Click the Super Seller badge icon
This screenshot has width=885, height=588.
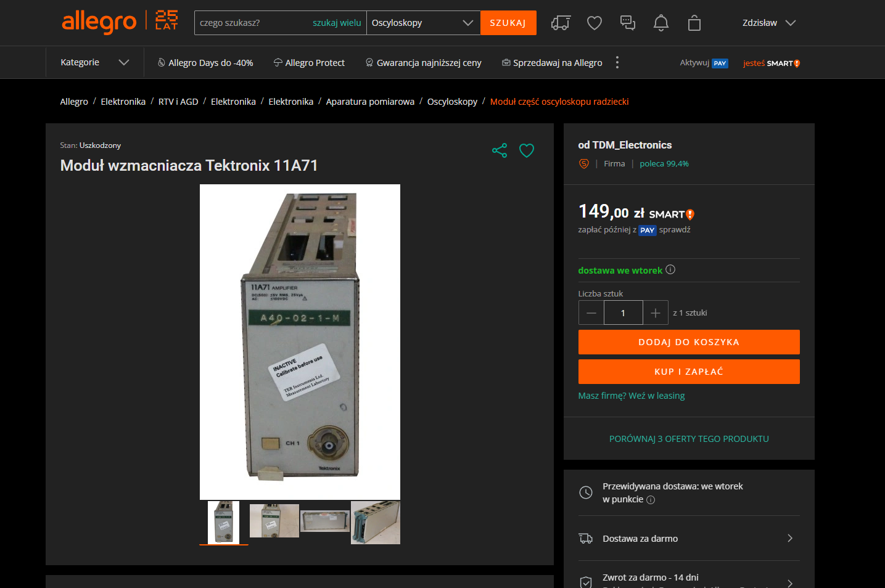pyautogui.click(x=584, y=163)
